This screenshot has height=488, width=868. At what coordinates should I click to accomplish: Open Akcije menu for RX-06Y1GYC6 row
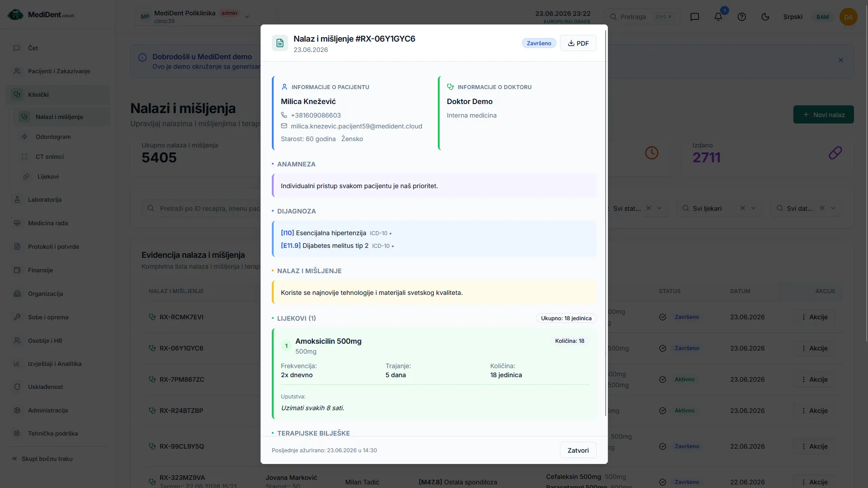click(x=814, y=348)
